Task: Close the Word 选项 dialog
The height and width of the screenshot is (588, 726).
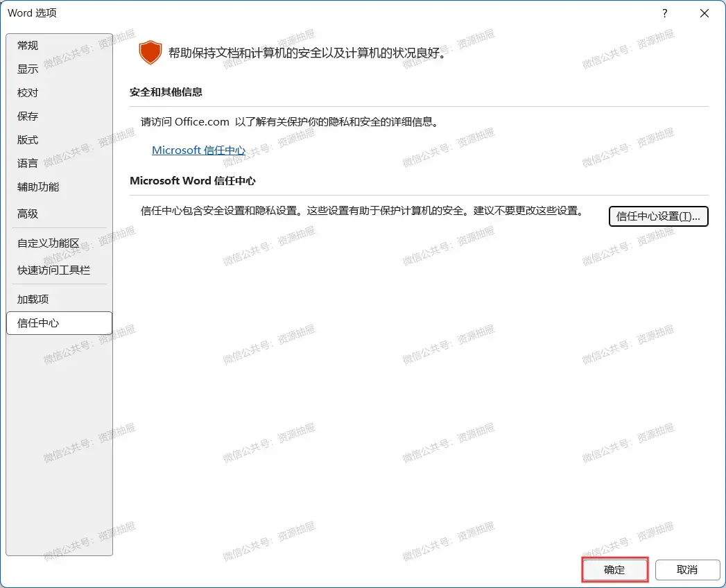Action: coord(705,13)
